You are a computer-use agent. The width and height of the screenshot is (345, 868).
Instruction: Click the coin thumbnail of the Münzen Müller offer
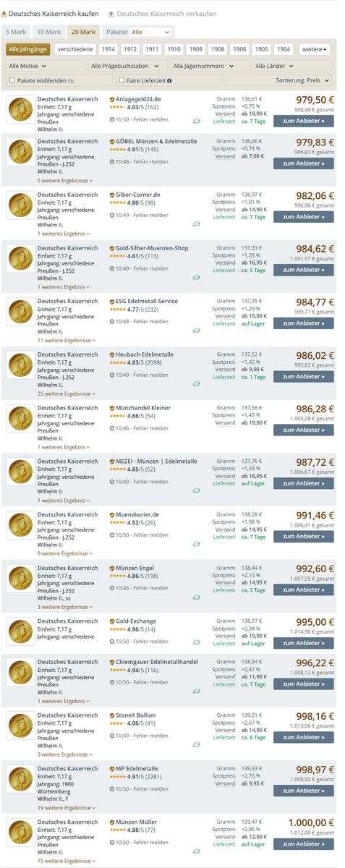tap(20, 835)
